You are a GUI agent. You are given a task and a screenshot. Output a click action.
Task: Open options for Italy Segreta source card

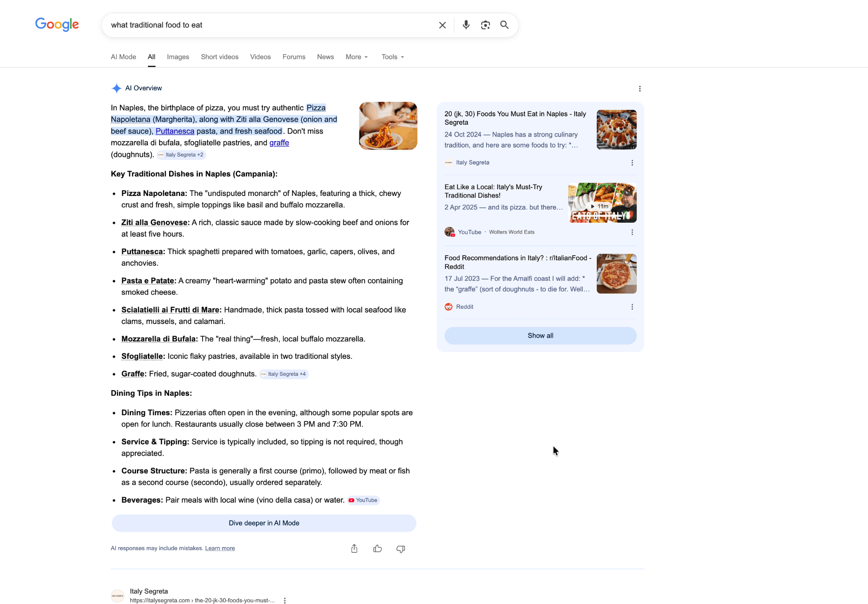tap(632, 162)
